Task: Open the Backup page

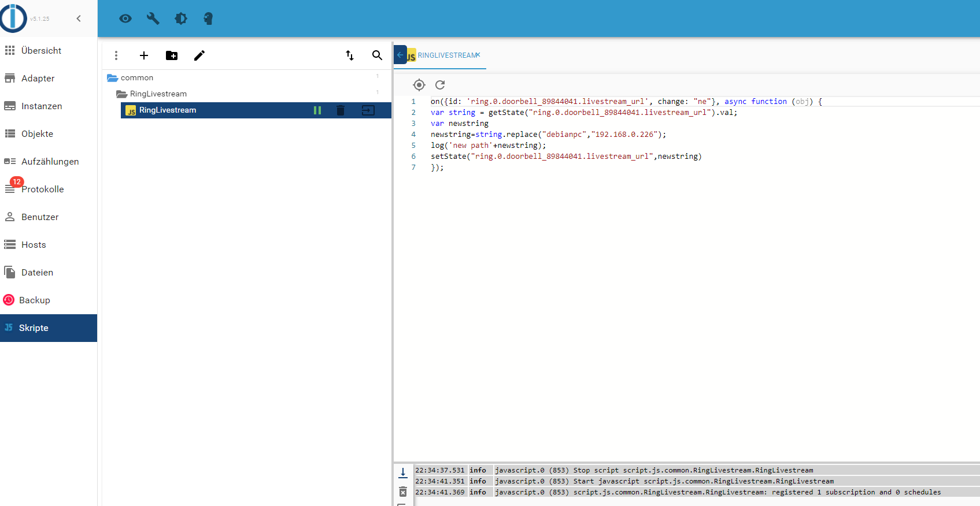Action: [49, 300]
